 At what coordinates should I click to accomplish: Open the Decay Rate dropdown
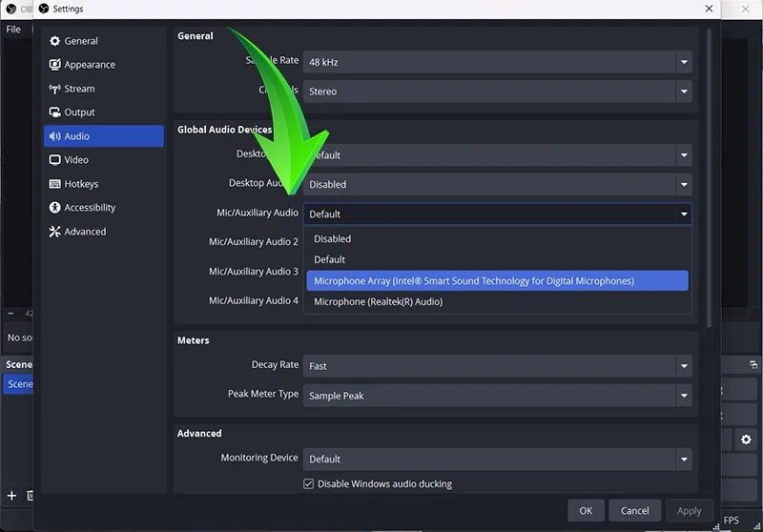click(x=497, y=366)
